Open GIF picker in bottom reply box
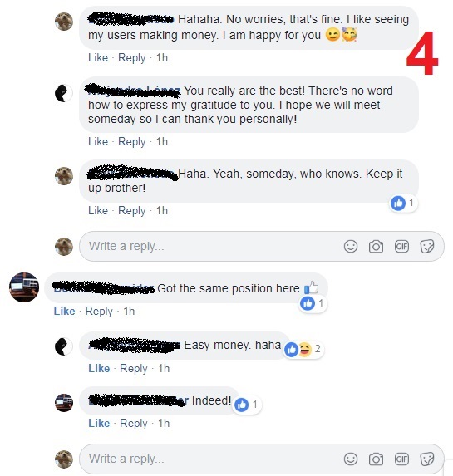Screen dimensions: 453x476 point(401,459)
